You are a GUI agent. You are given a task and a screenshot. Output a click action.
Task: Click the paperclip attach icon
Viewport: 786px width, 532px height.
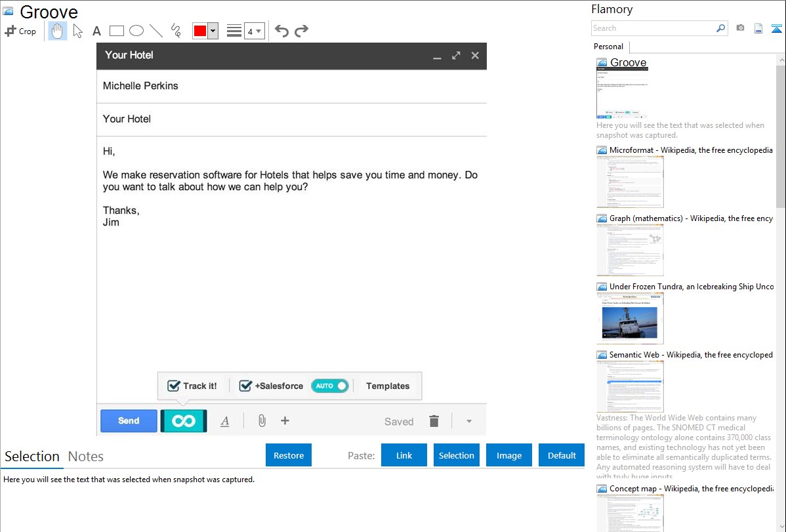[x=262, y=420]
